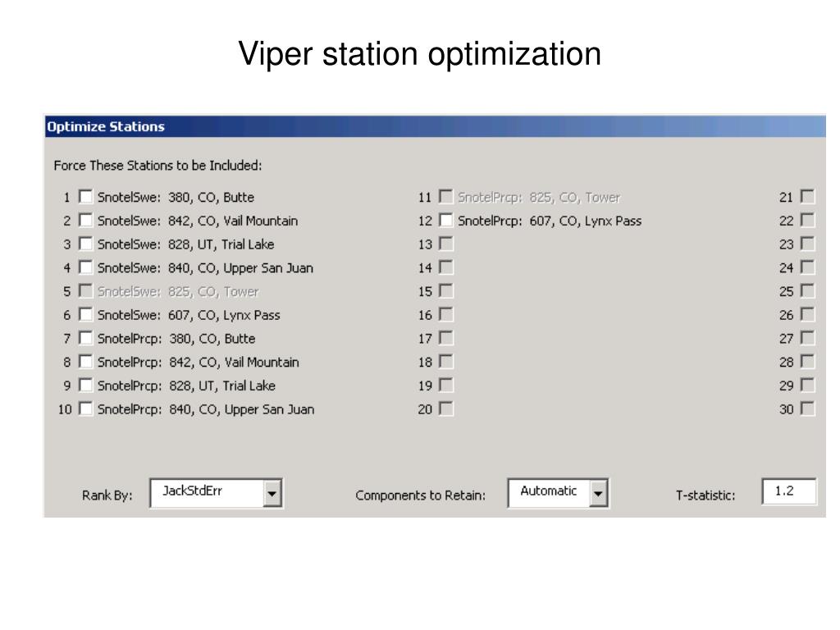The height and width of the screenshot is (630, 840).
Task: Tick the empty checkbox numbered 14
Action: pyautogui.click(x=445, y=267)
